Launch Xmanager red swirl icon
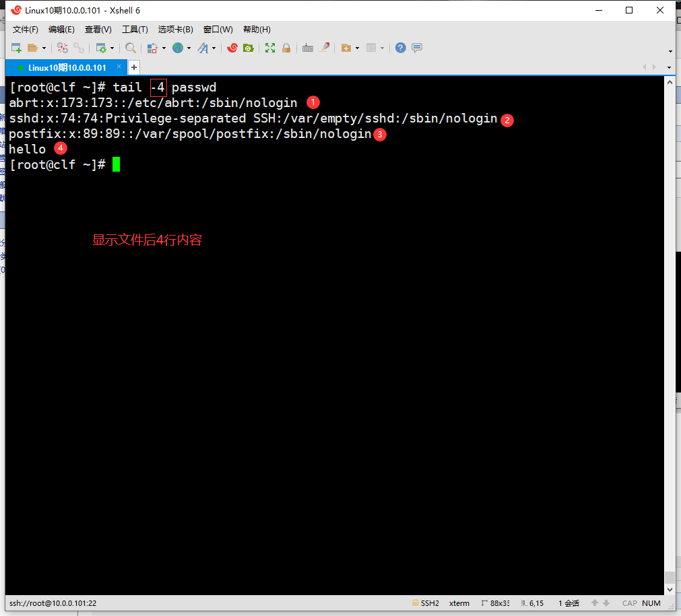Screen dimensions: 681x616 (232, 48)
